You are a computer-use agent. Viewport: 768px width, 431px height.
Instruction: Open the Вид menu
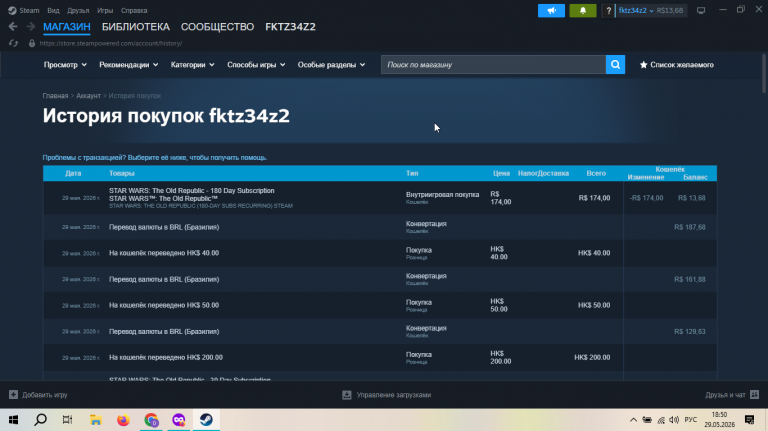(53, 10)
